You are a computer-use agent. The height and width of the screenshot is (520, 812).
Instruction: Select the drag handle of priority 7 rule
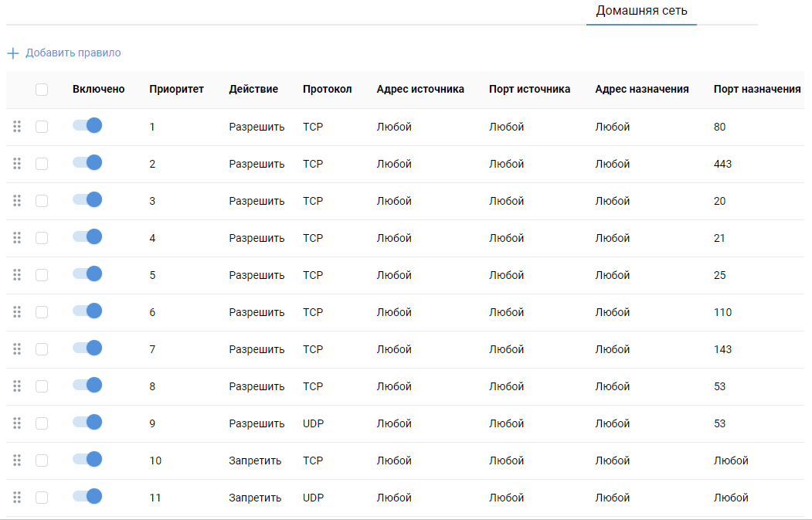17,349
